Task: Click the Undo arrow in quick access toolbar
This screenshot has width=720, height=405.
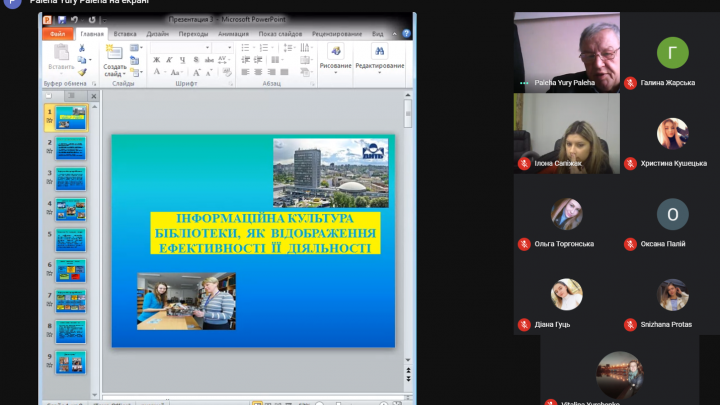Action: (74, 20)
